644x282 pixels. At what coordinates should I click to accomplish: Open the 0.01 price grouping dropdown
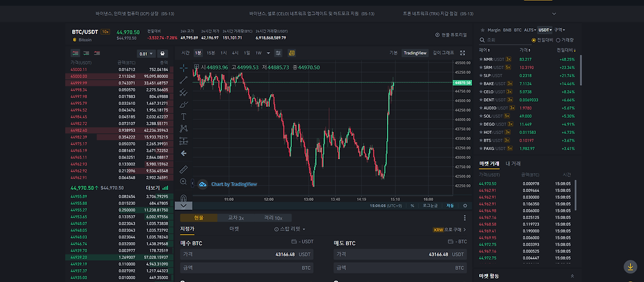[147, 53]
